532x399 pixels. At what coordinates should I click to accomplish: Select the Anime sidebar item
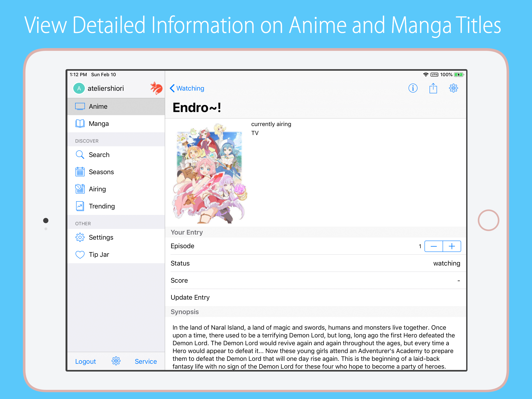coord(116,106)
